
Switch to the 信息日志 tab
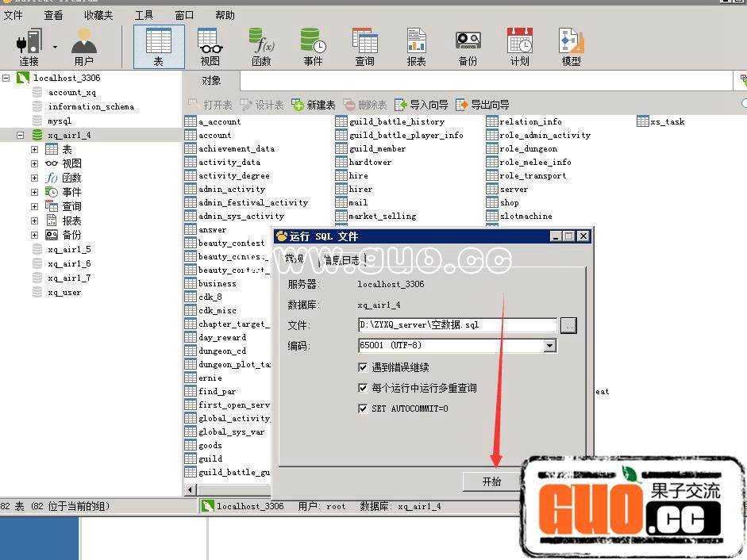point(339,259)
